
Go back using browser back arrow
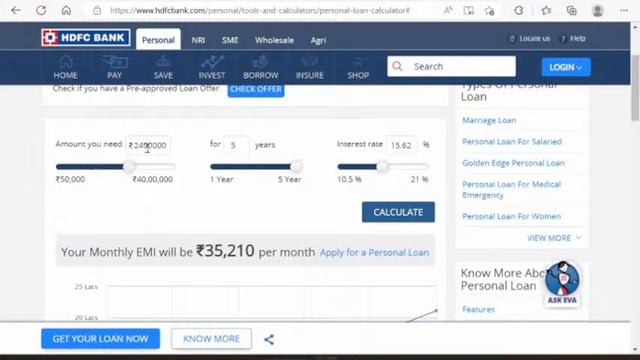point(16,10)
